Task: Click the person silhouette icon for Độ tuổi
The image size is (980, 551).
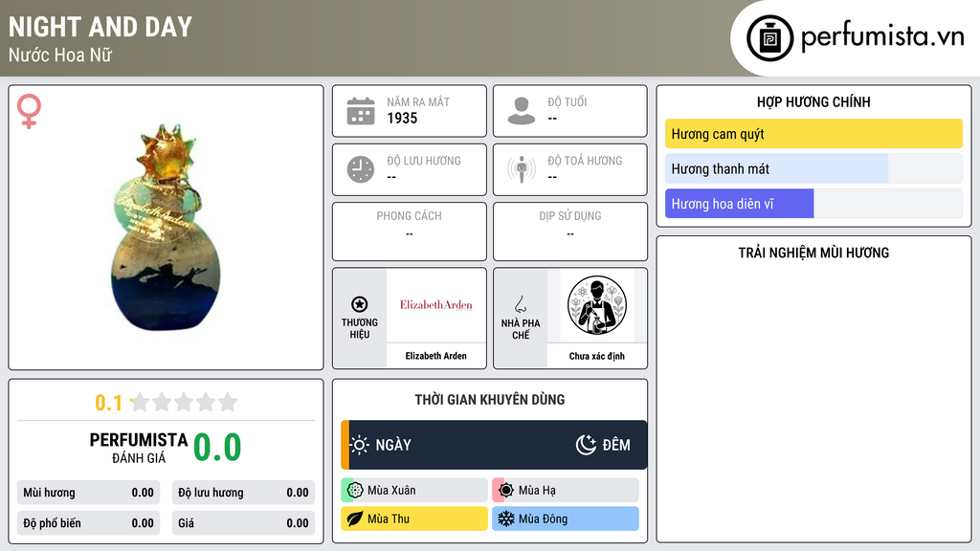Action: (x=522, y=111)
